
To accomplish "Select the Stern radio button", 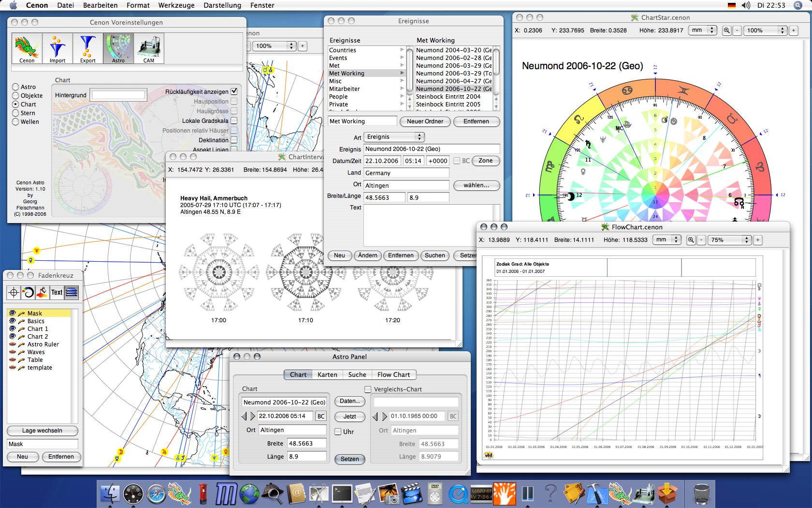I will coord(16,113).
